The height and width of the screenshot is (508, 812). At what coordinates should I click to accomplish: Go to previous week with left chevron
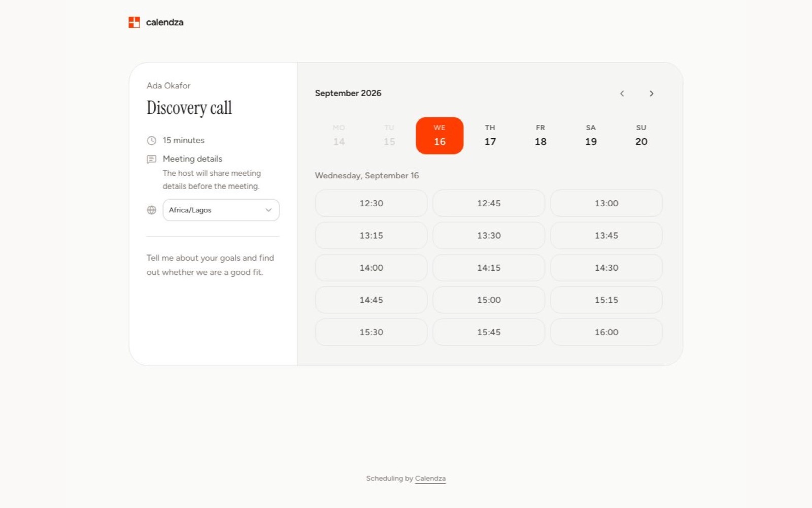(x=622, y=93)
